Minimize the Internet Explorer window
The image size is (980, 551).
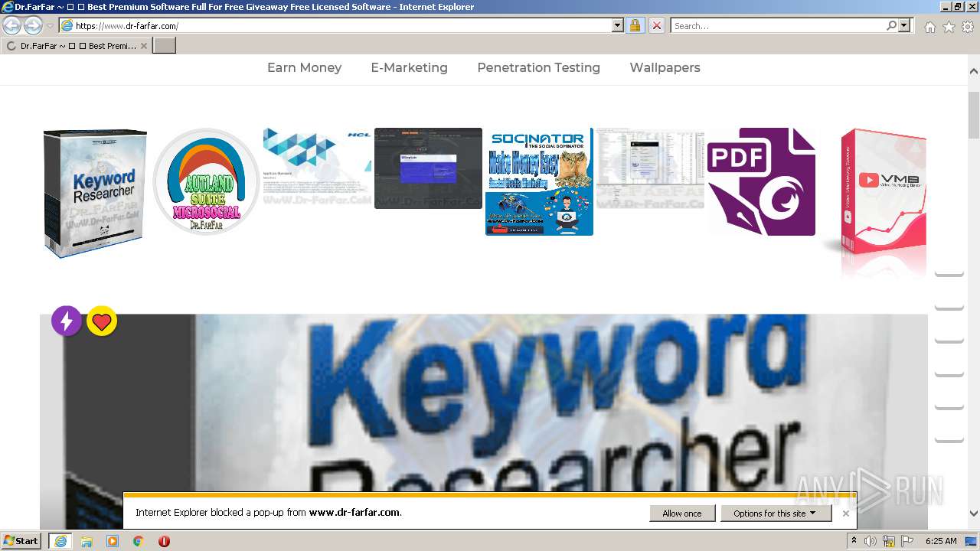click(946, 6)
